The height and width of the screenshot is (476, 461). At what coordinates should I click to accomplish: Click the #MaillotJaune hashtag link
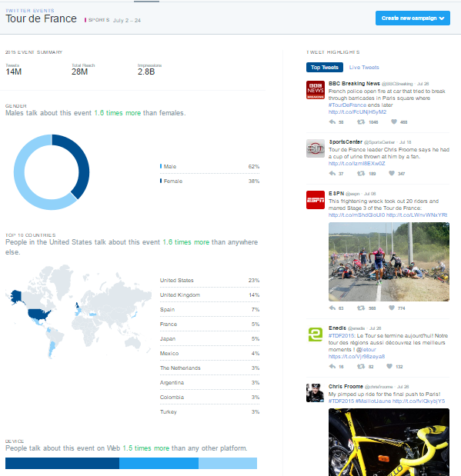click(x=372, y=401)
